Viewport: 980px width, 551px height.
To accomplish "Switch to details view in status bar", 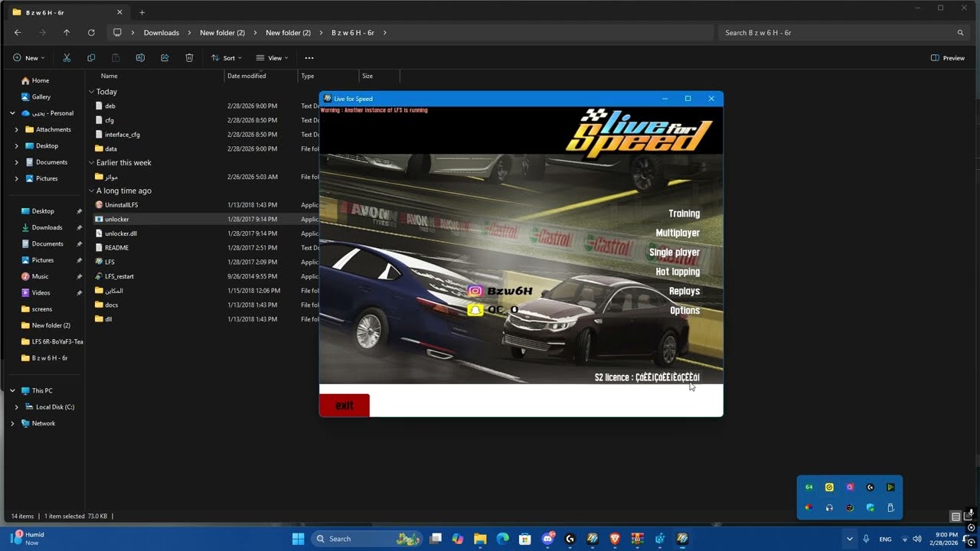I will (x=955, y=517).
